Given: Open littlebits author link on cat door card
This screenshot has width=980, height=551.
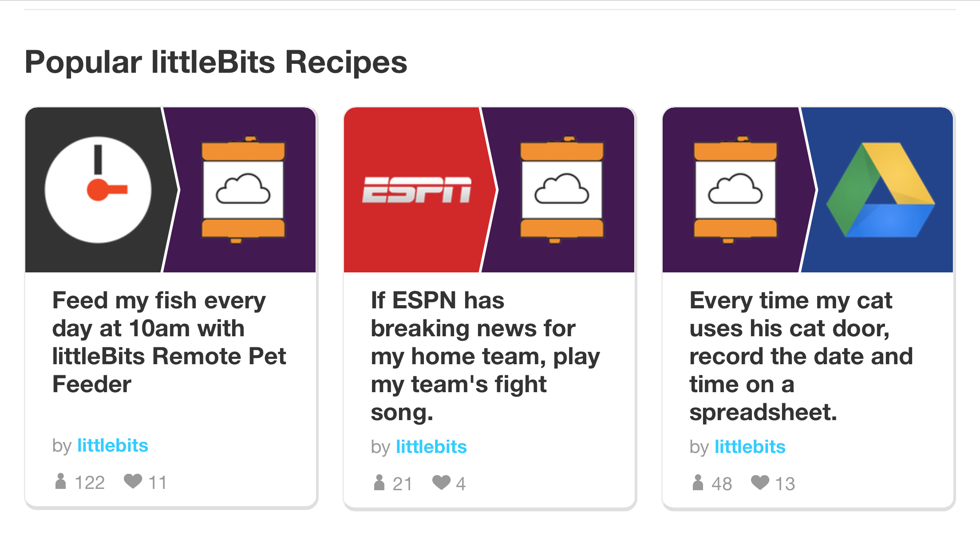Looking at the screenshot, I should (750, 447).
